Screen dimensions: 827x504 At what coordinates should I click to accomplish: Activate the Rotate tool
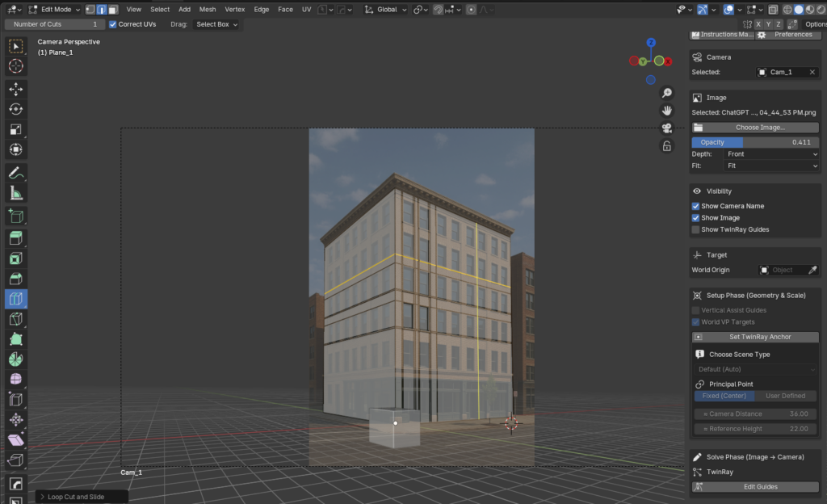(x=15, y=109)
